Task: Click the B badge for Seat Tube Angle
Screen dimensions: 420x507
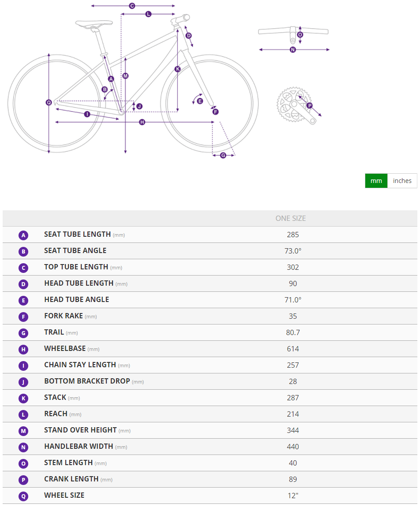Action: point(23,251)
